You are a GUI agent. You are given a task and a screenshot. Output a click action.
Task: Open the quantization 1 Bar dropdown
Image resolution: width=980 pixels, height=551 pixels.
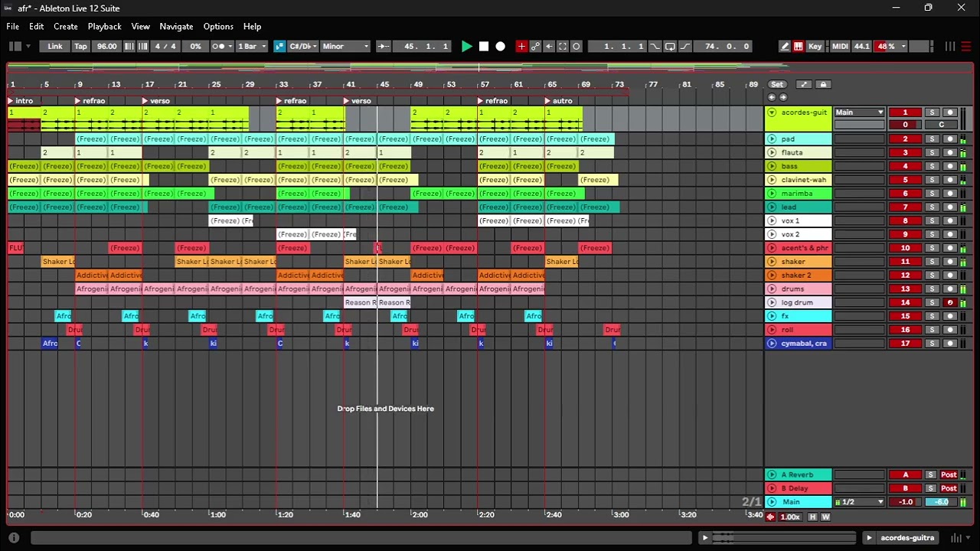click(x=252, y=47)
